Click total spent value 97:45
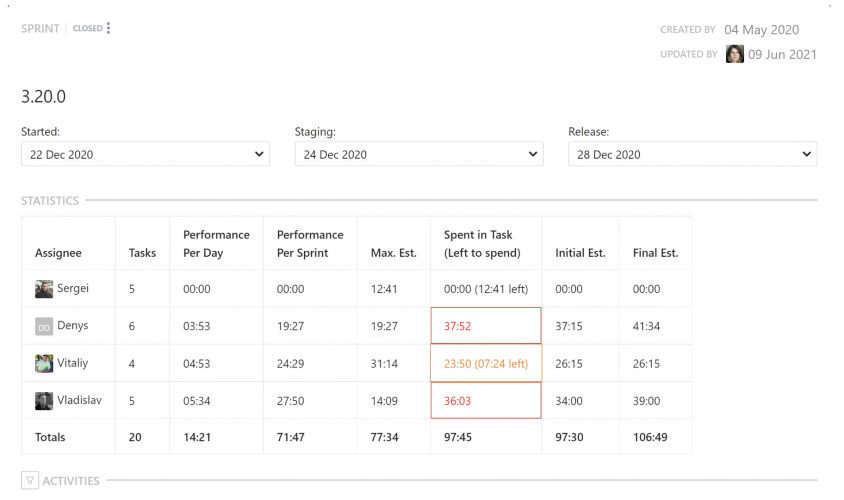 click(458, 437)
